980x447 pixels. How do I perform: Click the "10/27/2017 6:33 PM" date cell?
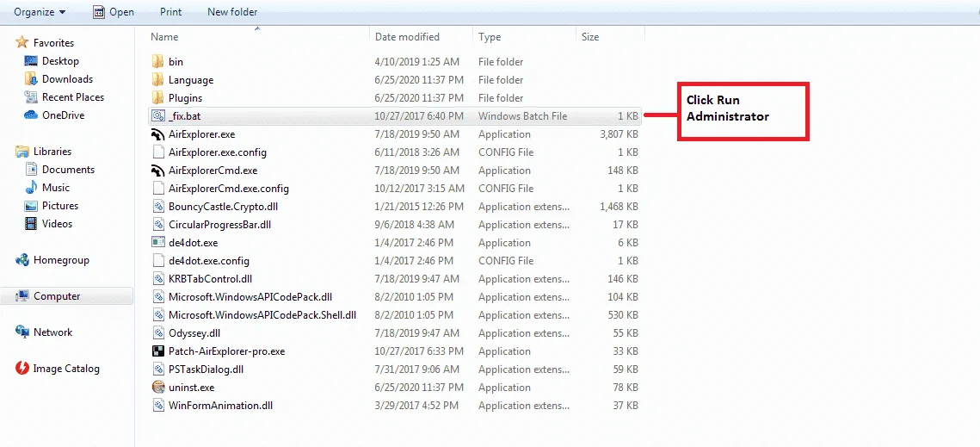(419, 352)
